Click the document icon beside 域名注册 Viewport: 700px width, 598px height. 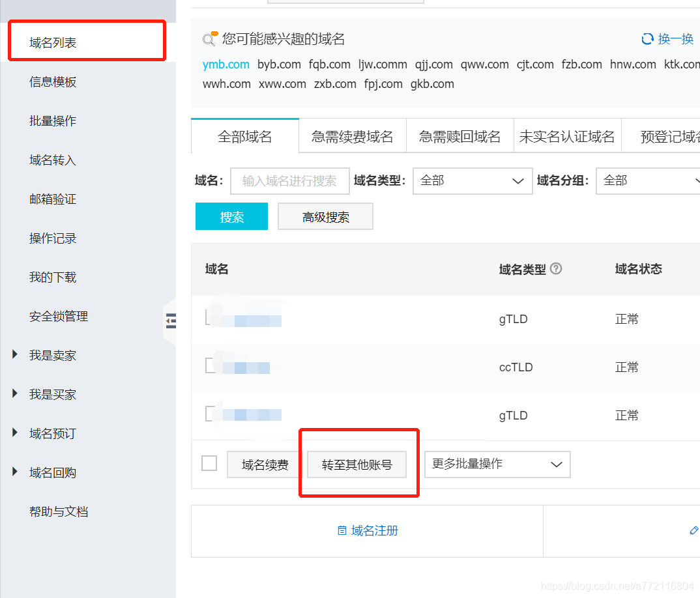(342, 531)
